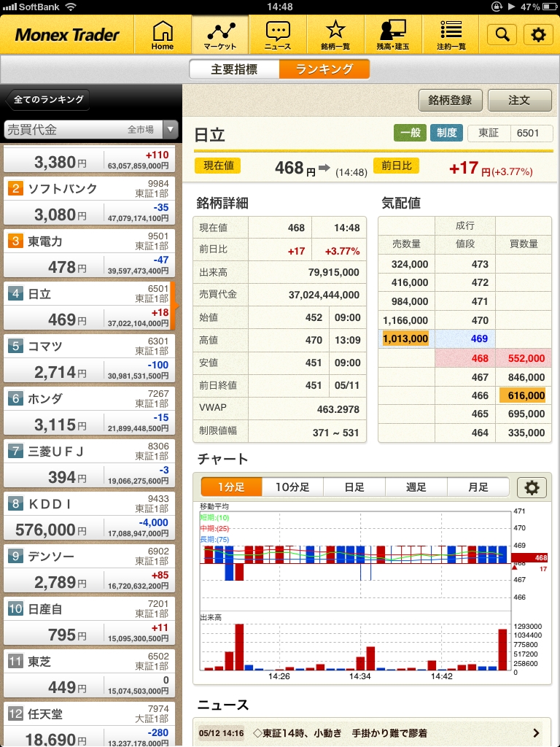
Task: Open the Home tab icon
Action: (x=163, y=34)
